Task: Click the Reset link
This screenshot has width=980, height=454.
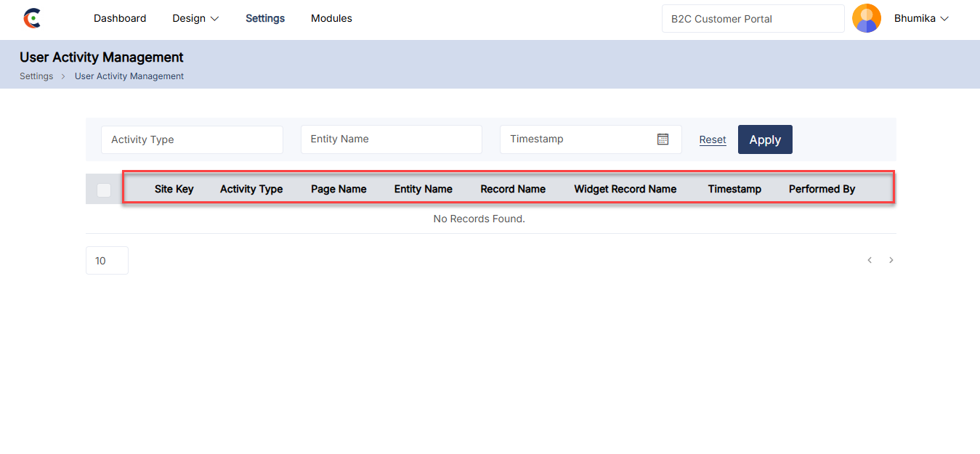Action: click(x=713, y=140)
